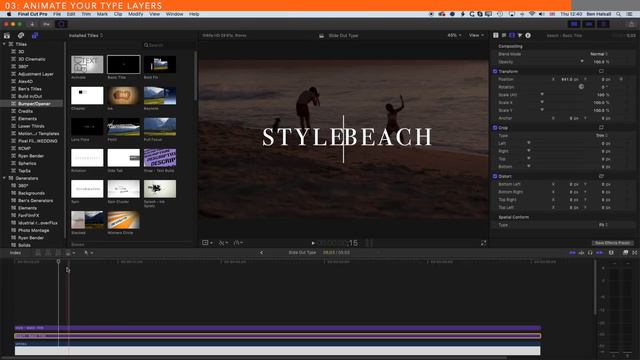Open the color correction and enhancements menu
Viewport: 640px width, 360px height.
pos(223,243)
